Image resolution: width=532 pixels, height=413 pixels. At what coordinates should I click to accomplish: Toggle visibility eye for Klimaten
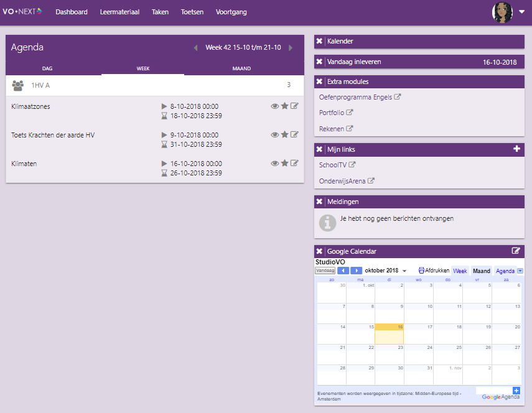[x=275, y=164]
